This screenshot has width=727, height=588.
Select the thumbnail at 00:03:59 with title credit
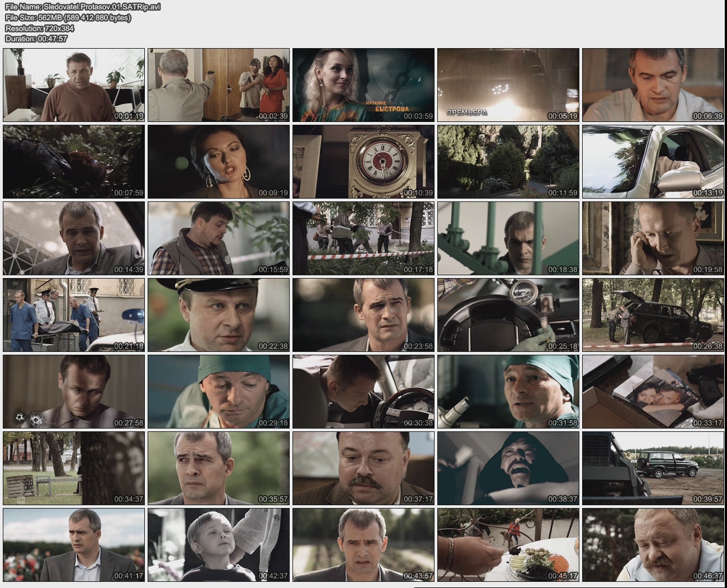363,85
